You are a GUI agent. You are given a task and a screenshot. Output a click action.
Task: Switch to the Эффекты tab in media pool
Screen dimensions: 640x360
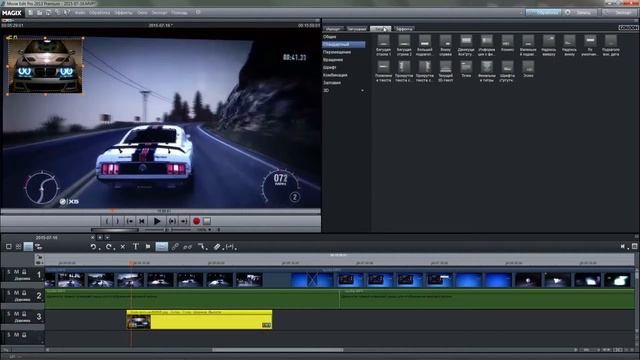(404, 29)
